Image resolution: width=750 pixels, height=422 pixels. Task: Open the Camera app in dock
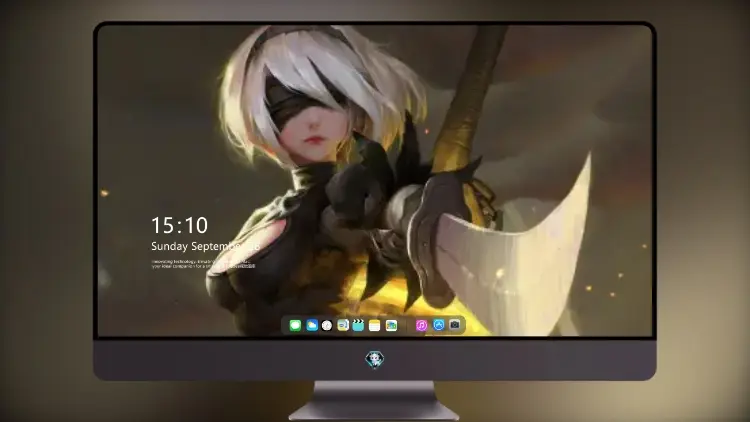(x=455, y=325)
